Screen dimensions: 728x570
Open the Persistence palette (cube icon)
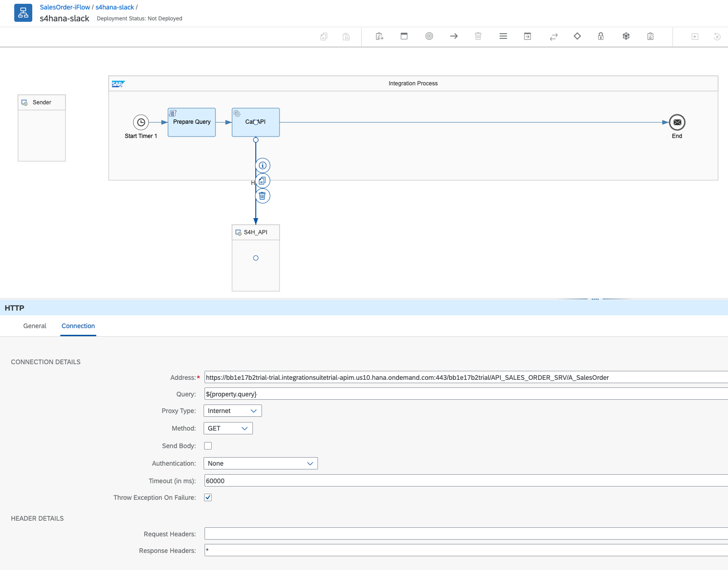(x=626, y=36)
